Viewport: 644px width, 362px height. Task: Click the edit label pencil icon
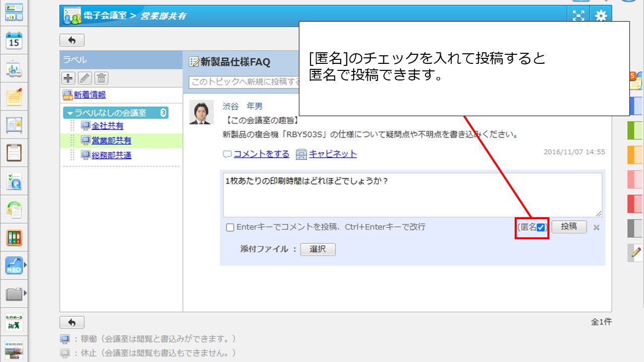point(85,78)
